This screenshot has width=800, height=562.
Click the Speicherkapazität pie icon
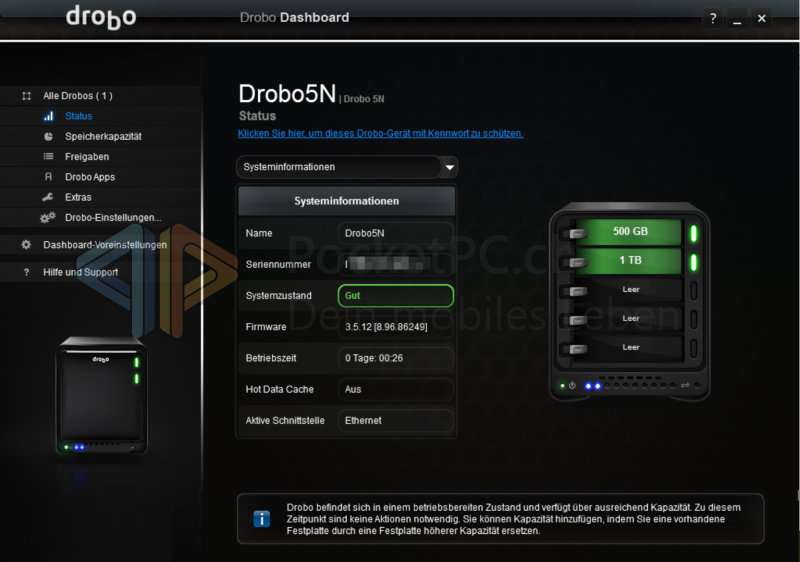coord(48,136)
